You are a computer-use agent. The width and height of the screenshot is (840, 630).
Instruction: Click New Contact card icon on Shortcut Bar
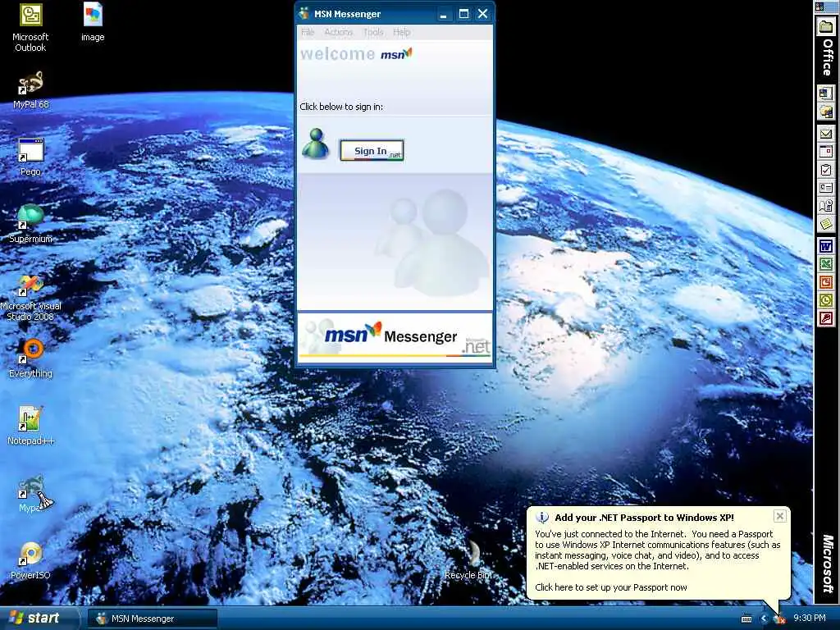pos(825,188)
